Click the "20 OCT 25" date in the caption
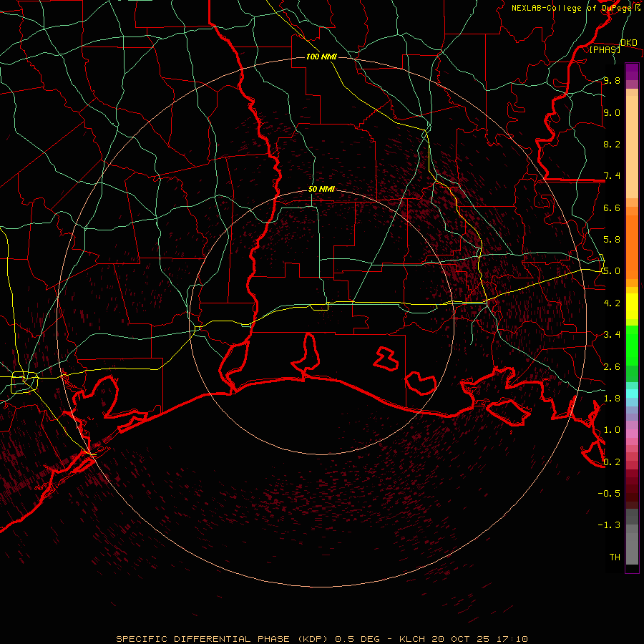The height and width of the screenshot is (644, 644). [459, 639]
